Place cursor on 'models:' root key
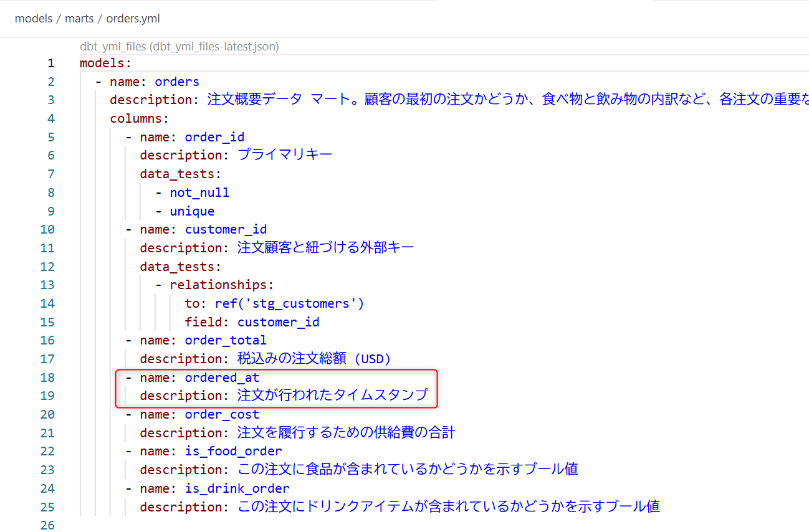Image resolution: width=809 pixels, height=532 pixels. 105,63
